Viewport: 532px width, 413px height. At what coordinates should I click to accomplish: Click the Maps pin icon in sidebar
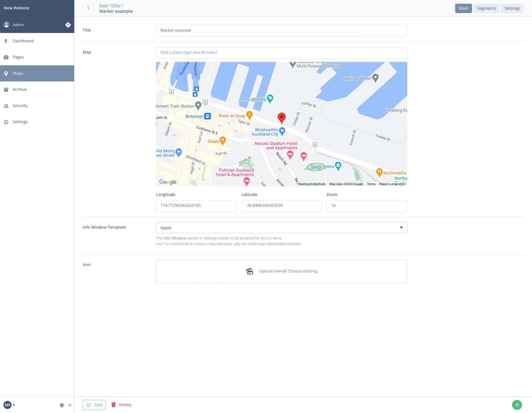(6, 73)
